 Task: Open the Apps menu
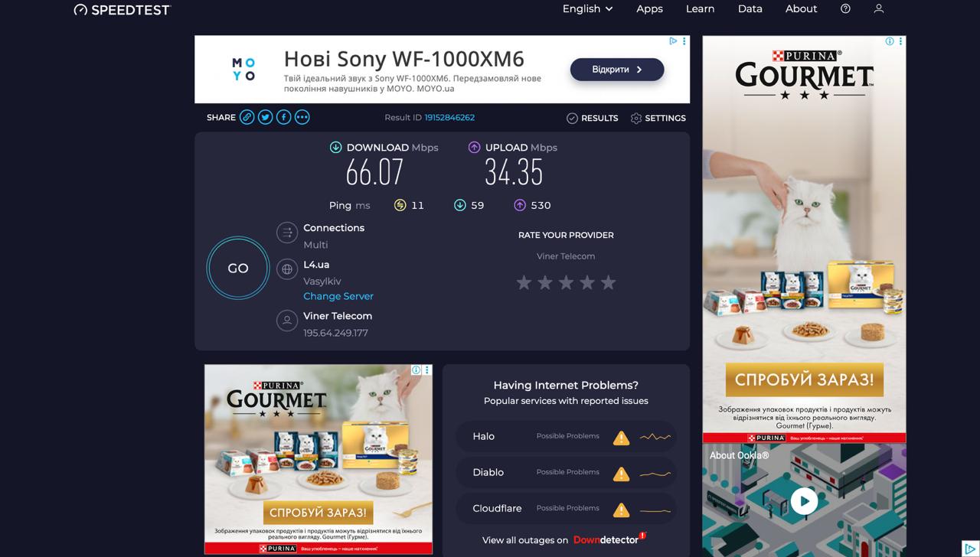(x=649, y=8)
